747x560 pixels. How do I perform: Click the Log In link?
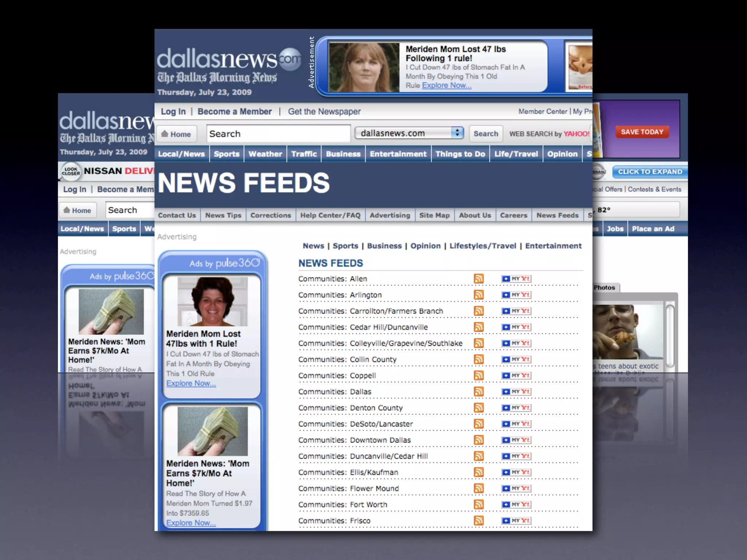(173, 112)
